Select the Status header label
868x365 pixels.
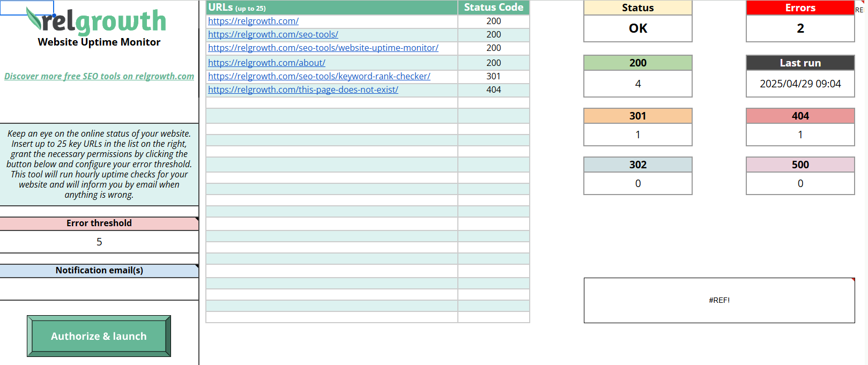tap(638, 8)
